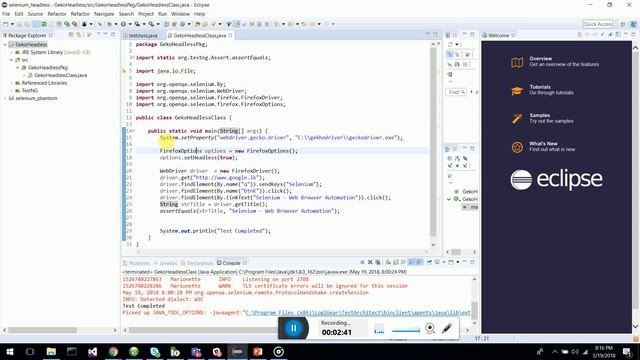Open Chrome from taskbar
Image resolution: width=640 pixels, height=360 pixels.
point(113,351)
